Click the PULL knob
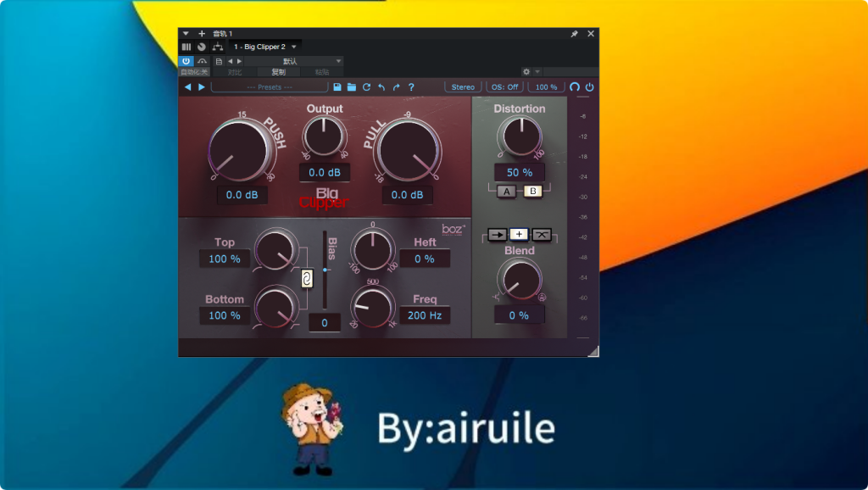Image resolution: width=868 pixels, height=490 pixels. pyautogui.click(x=409, y=151)
